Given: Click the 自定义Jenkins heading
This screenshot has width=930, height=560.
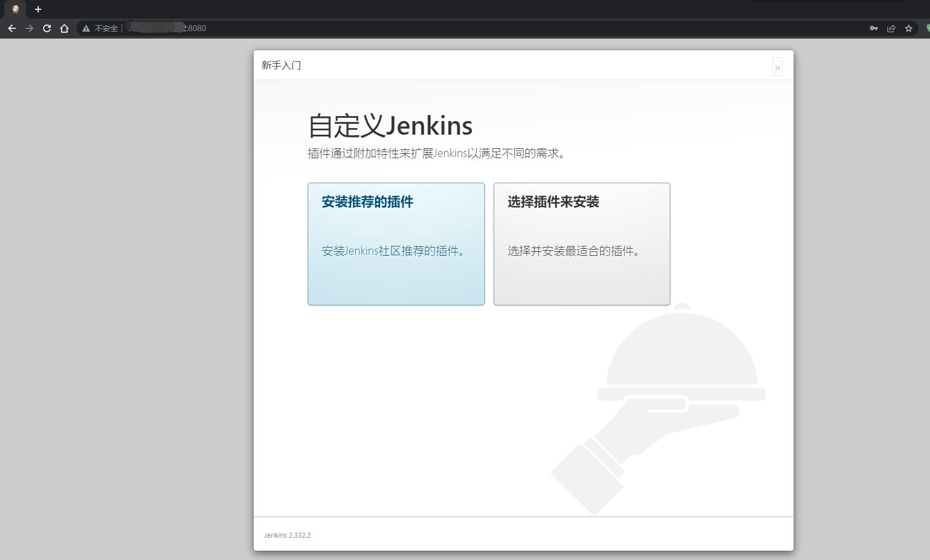Looking at the screenshot, I should 390,126.
